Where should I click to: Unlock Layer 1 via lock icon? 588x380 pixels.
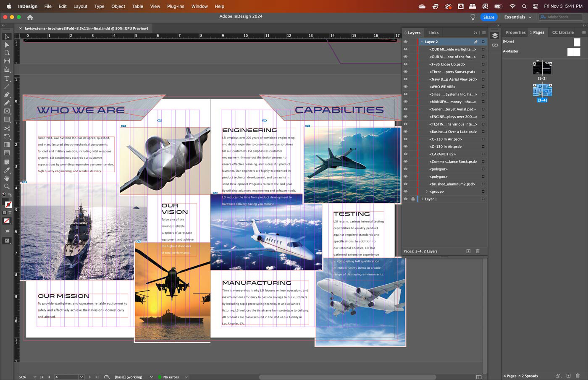click(413, 199)
